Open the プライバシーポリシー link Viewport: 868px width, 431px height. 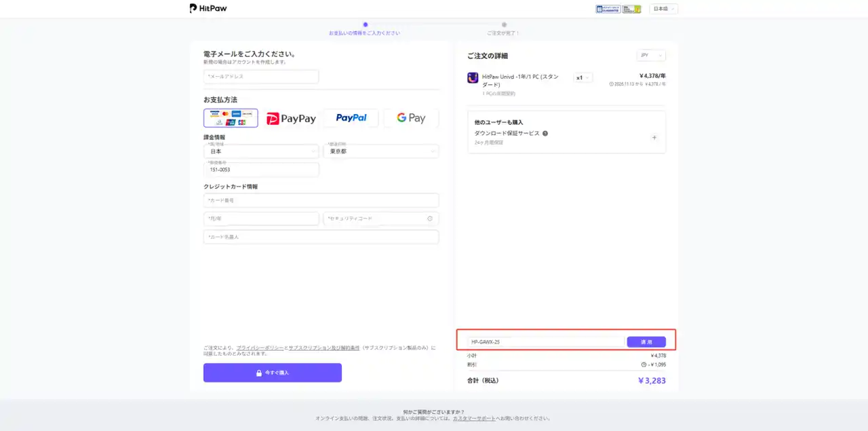point(260,348)
